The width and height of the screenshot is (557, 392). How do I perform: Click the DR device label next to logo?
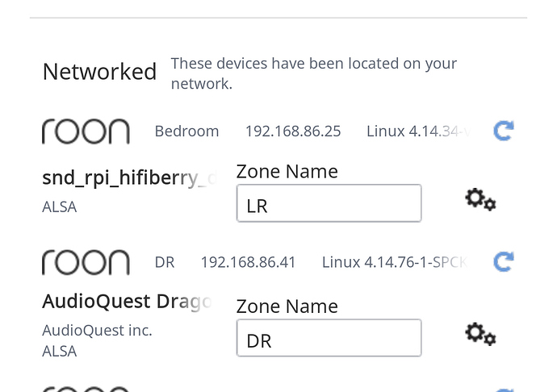click(x=165, y=262)
